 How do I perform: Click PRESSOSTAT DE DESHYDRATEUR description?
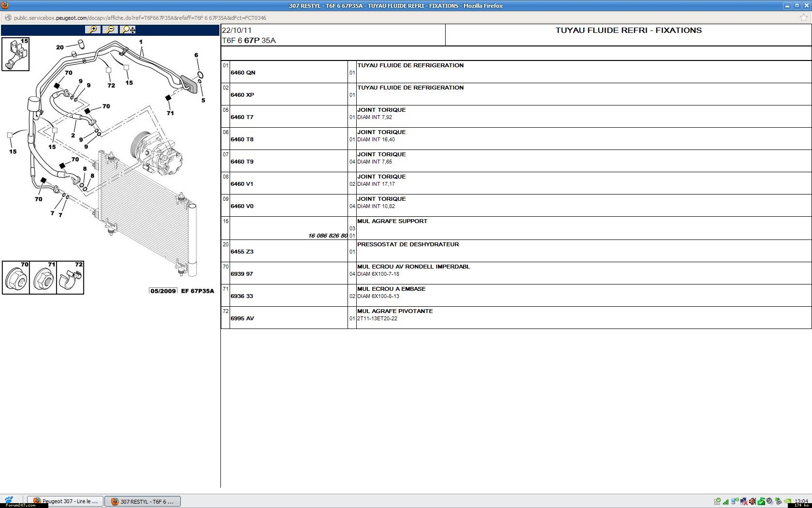tap(408, 244)
